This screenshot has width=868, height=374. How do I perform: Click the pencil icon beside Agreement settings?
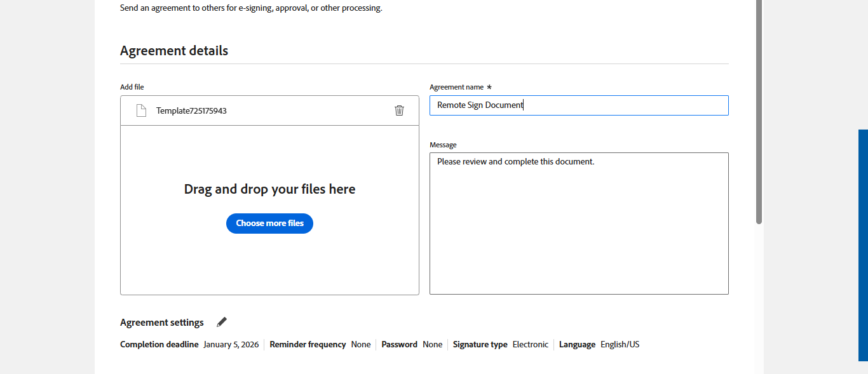[222, 322]
